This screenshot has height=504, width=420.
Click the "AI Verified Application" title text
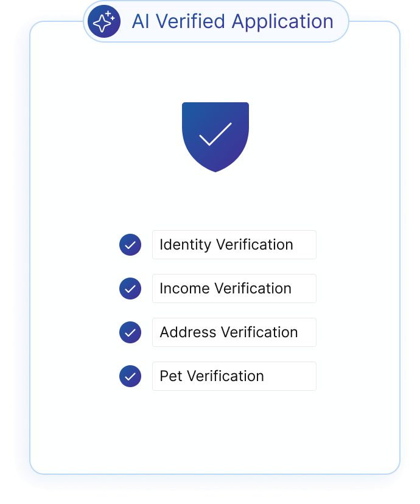tap(233, 22)
